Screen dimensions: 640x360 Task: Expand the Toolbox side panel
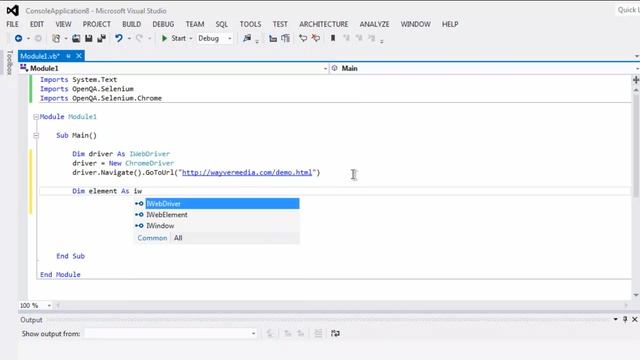9,62
